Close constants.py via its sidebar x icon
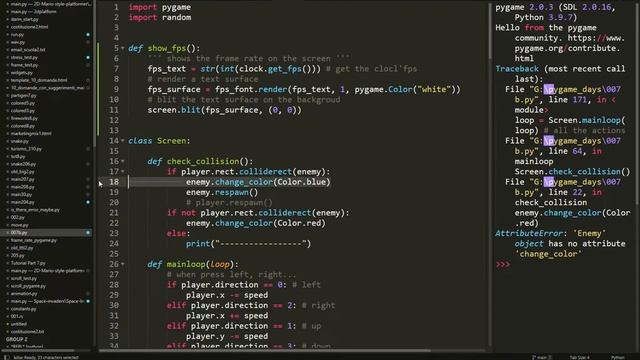The image size is (640, 360). [7, 309]
